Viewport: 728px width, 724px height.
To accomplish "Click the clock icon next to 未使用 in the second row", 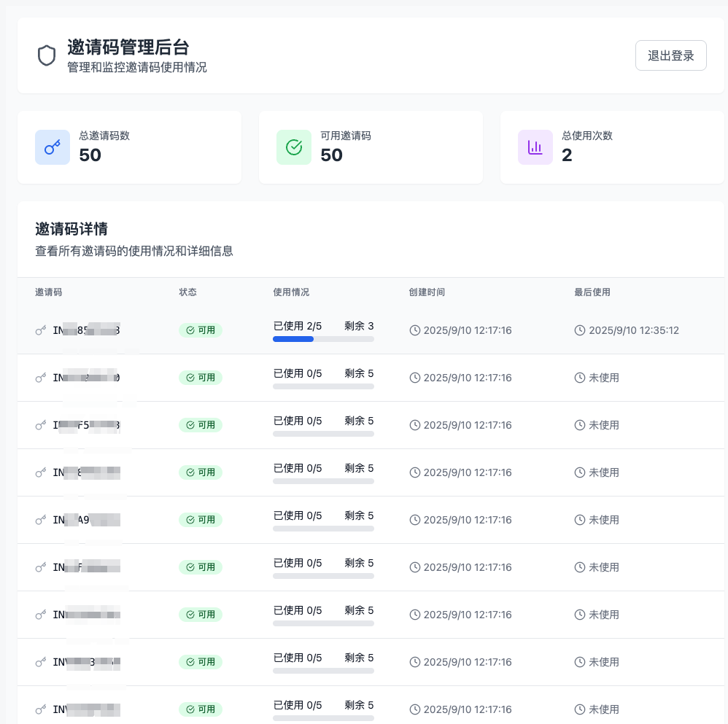I will (580, 378).
